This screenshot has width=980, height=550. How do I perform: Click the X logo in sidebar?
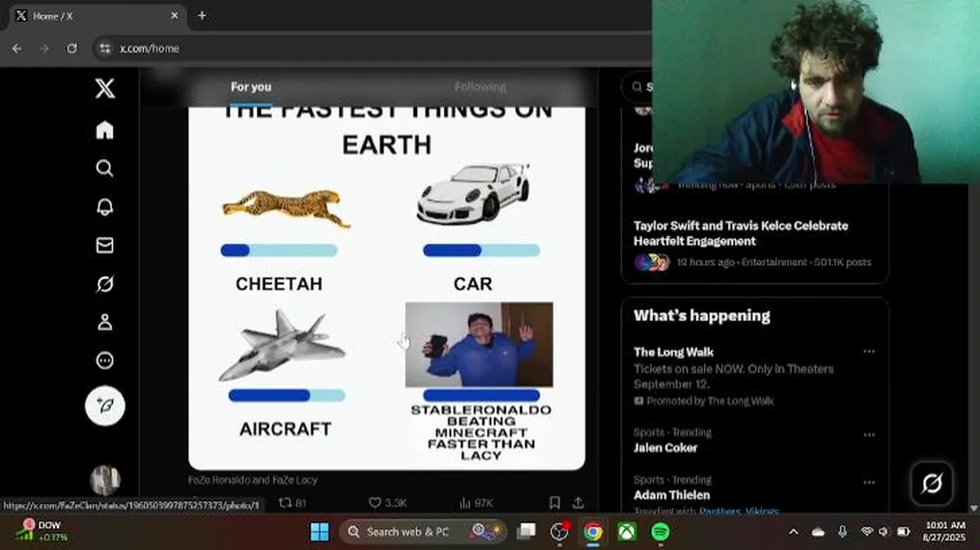[105, 88]
